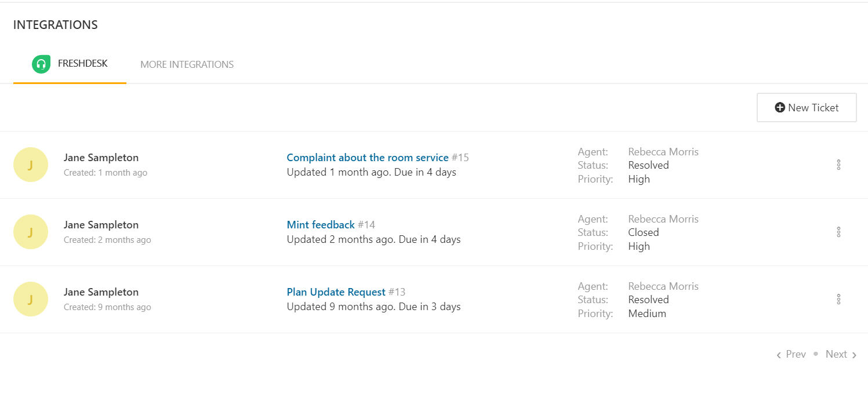Click the New Ticket button
868x404 pixels.
coord(806,108)
